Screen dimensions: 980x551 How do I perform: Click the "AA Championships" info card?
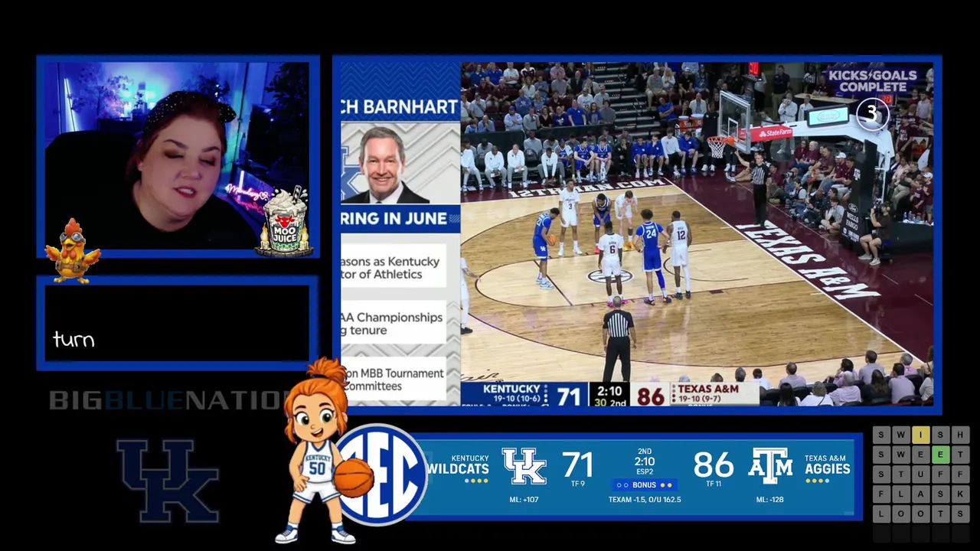point(394,324)
